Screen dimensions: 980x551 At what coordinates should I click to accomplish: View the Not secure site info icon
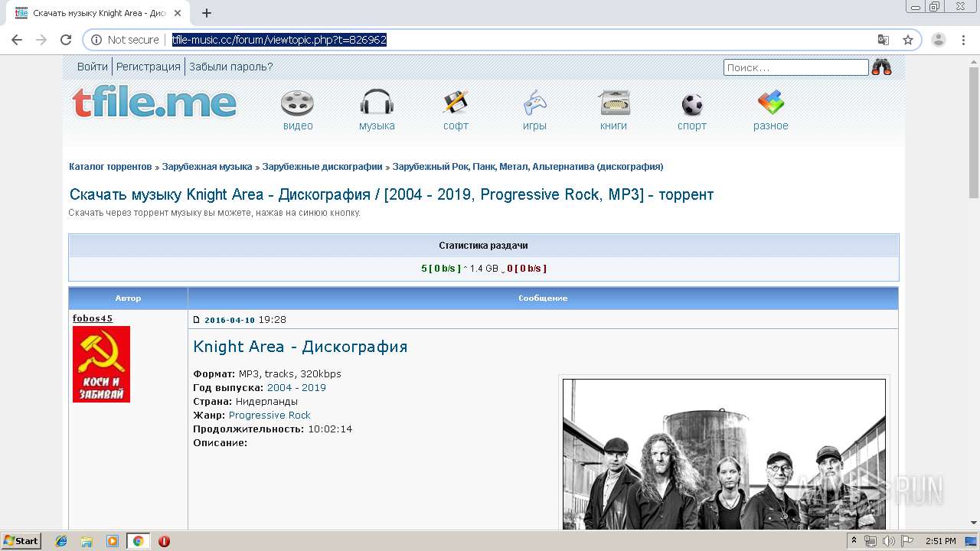96,40
